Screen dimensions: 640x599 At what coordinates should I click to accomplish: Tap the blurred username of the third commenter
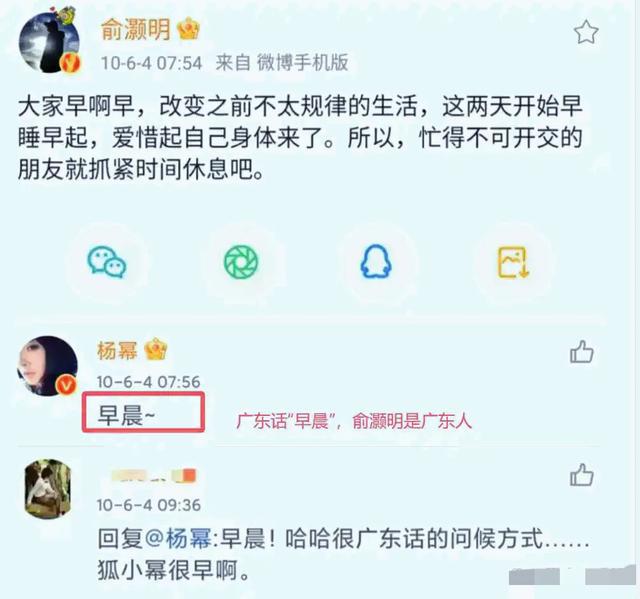[153, 476]
